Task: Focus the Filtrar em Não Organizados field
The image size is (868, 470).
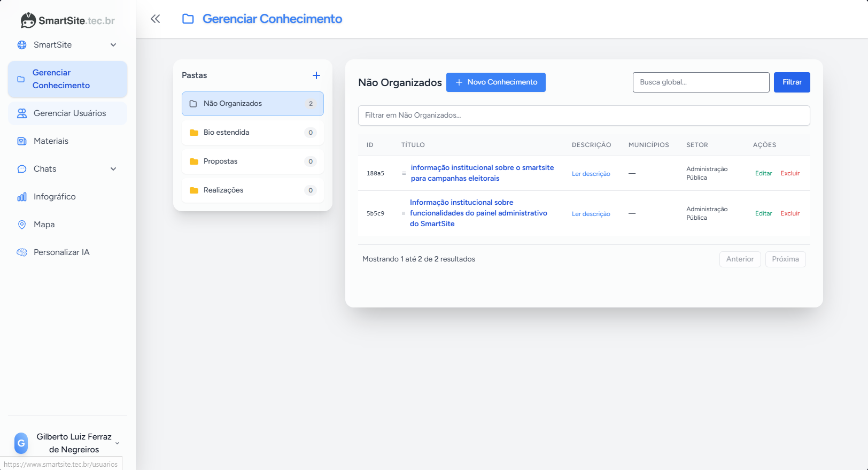Action: 584,115
